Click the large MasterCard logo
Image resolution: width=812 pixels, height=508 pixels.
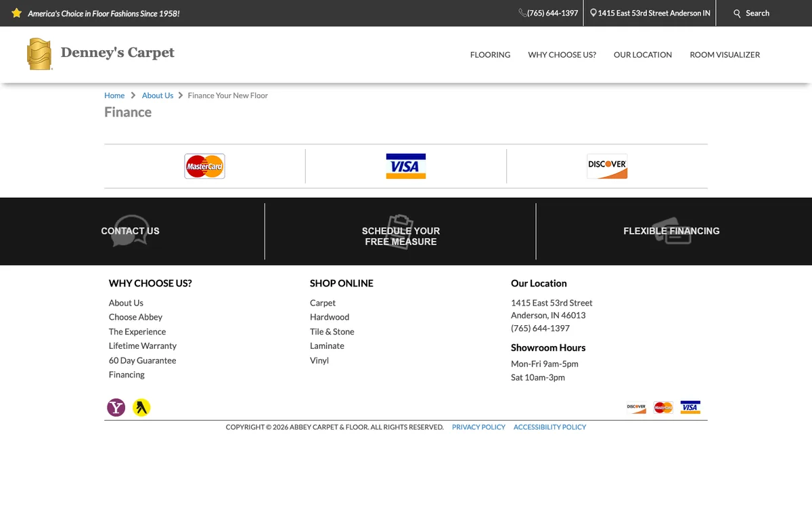[204, 166]
